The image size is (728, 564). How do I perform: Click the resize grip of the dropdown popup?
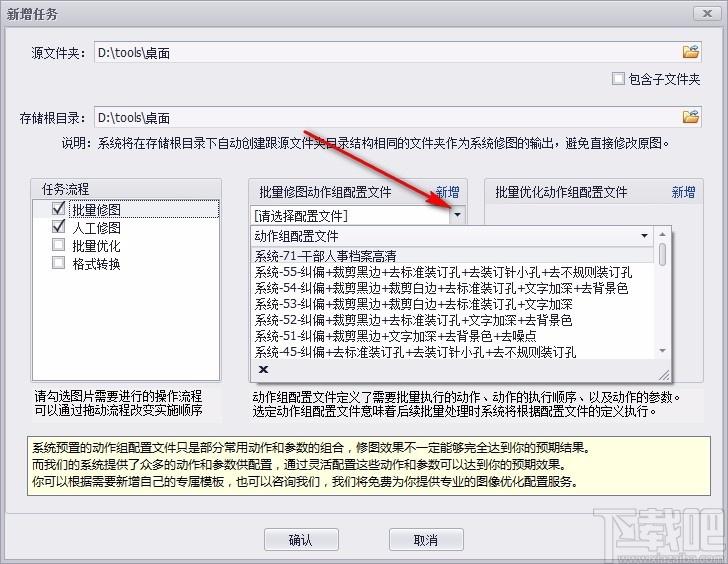coord(664,375)
